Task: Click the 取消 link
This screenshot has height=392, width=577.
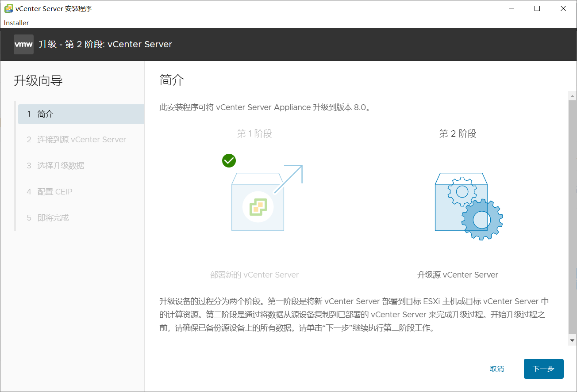Action: pos(497,369)
